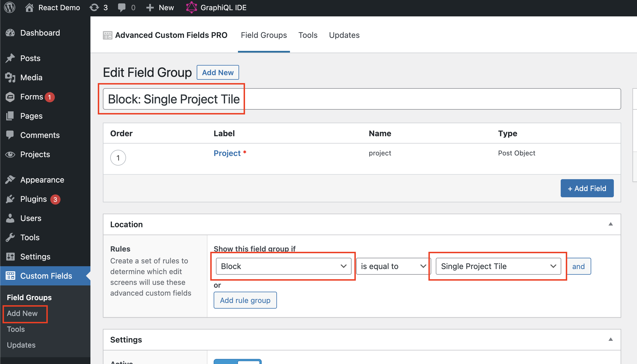
Task: Open the Updates tab in ACF
Action: point(344,35)
